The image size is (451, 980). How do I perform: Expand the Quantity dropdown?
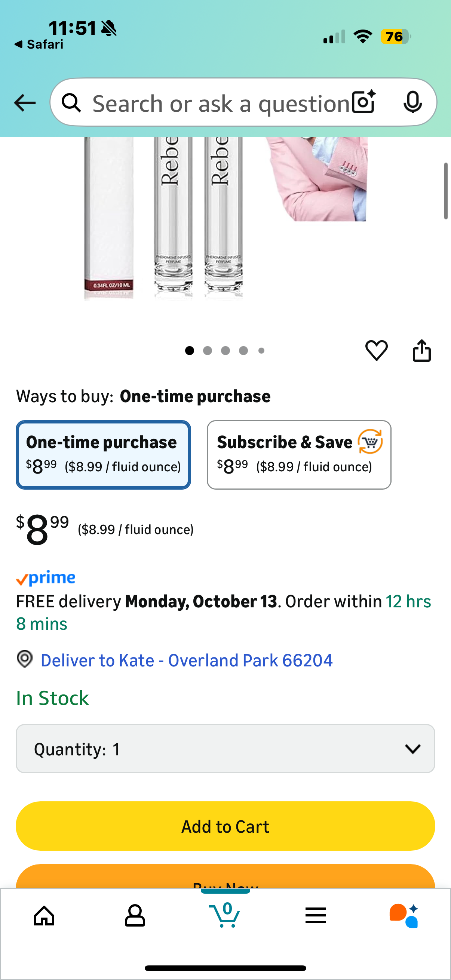pyautogui.click(x=225, y=749)
